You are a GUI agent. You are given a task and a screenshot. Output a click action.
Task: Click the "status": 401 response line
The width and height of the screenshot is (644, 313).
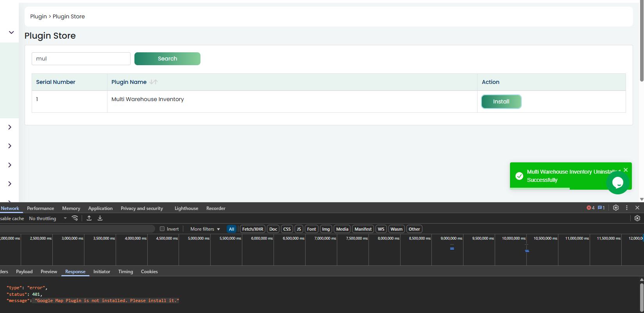click(24, 294)
